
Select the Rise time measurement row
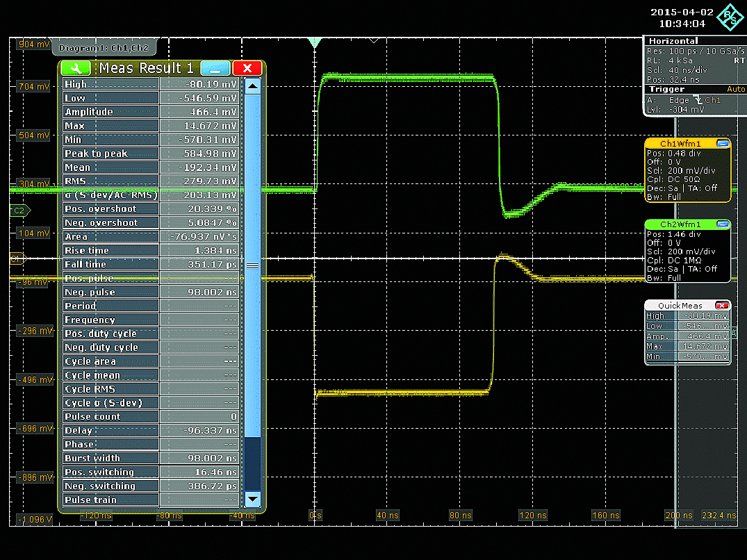151,250
